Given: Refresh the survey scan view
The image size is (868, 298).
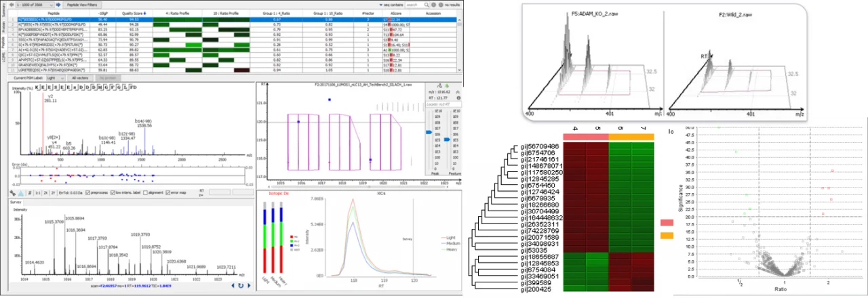Looking at the screenshot, I should click(x=241, y=286).
